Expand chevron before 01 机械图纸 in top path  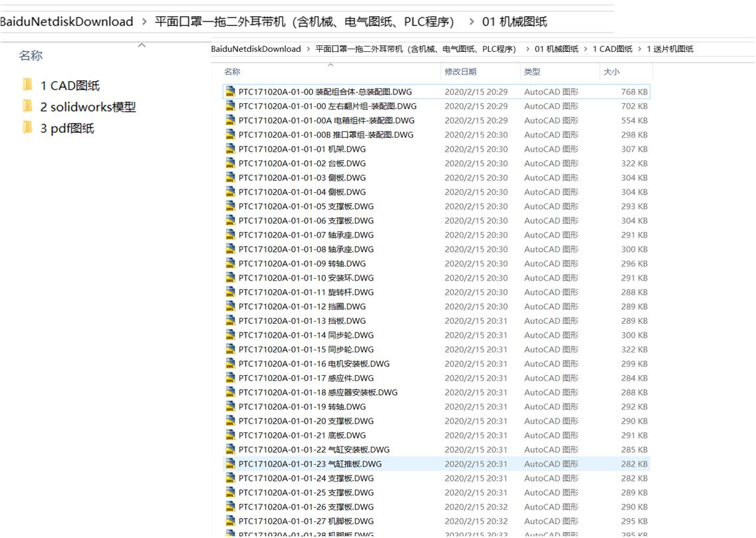471,22
